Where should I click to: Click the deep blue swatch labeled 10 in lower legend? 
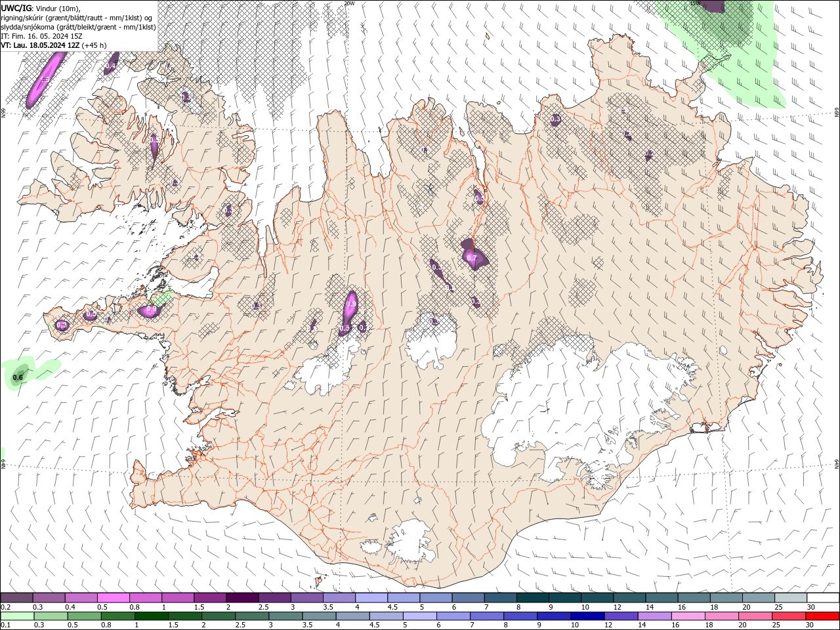click(587, 616)
